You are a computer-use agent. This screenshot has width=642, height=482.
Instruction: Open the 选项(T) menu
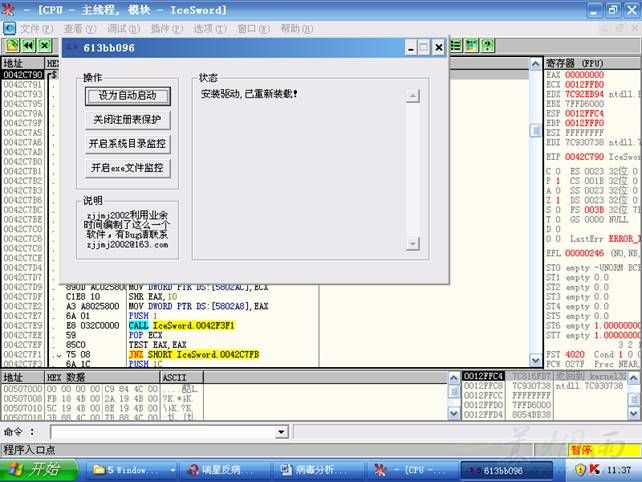click(x=210, y=29)
